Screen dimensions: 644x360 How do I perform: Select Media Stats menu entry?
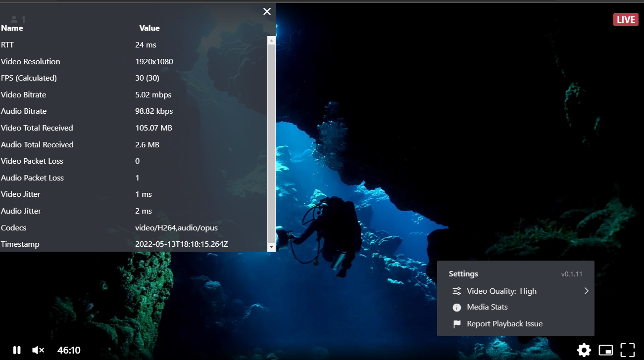(x=487, y=307)
